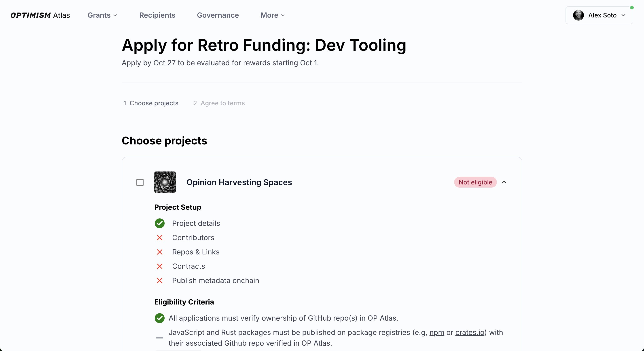The height and width of the screenshot is (351, 644).
Task: Expand the More navigation menu
Action: point(272,15)
